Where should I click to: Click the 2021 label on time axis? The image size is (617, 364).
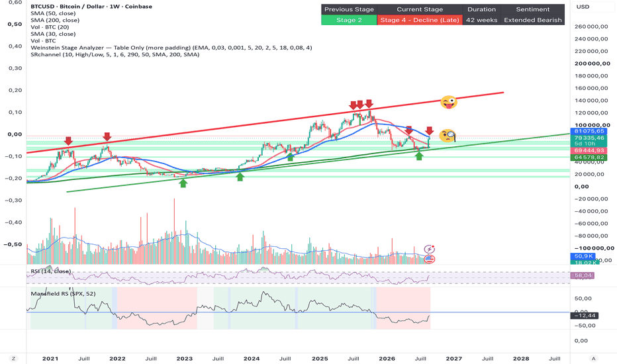50,359
